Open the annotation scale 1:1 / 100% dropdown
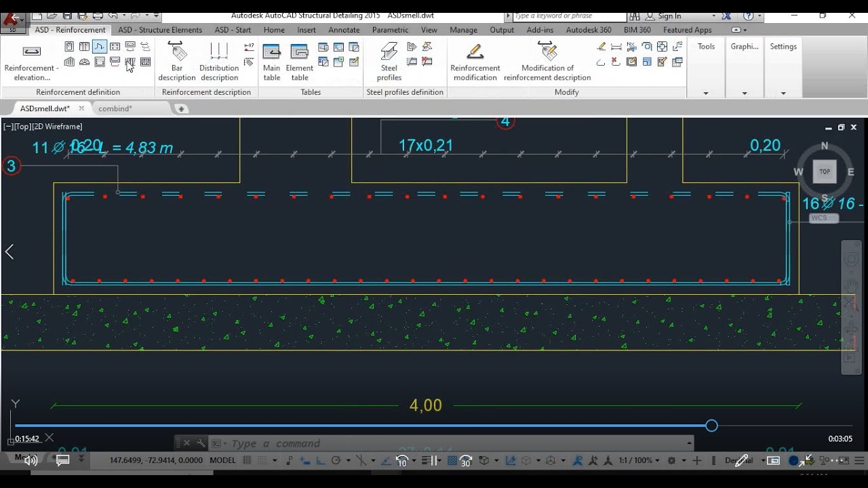The width and height of the screenshot is (868, 488). 639,460
